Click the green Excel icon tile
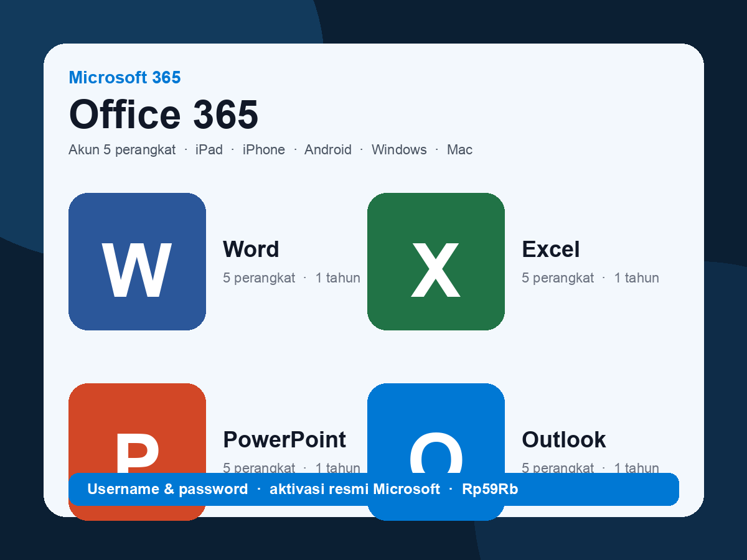Viewport: 747px width, 560px height. 436,261
